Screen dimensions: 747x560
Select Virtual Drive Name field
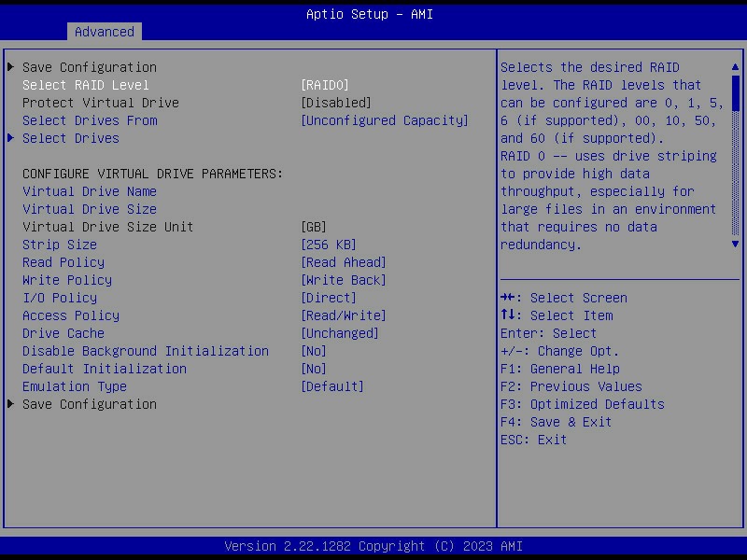pyautogui.click(x=90, y=191)
